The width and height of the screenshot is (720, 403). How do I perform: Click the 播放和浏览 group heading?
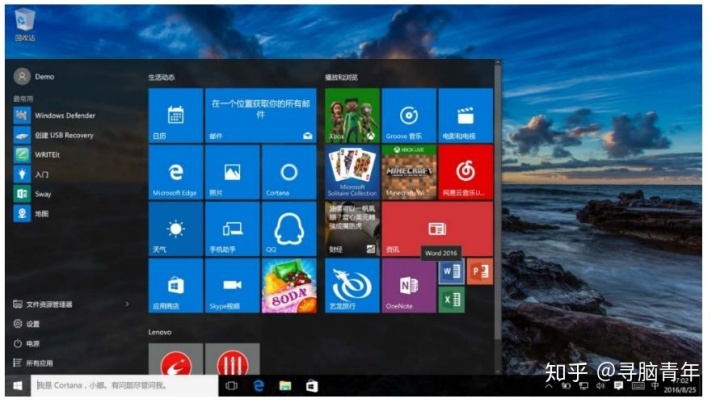pos(341,78)
